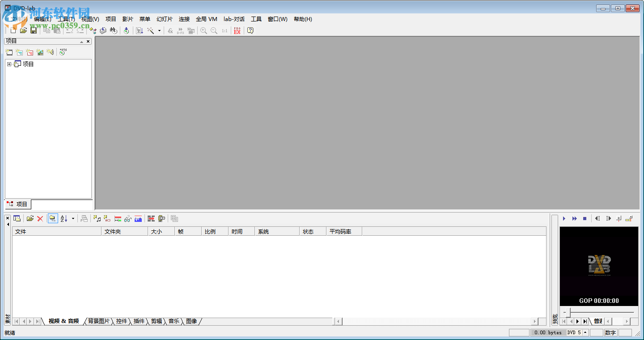The image size is (644, 340).
Task: Open the 影片 menu
Action: pos(127,19)
